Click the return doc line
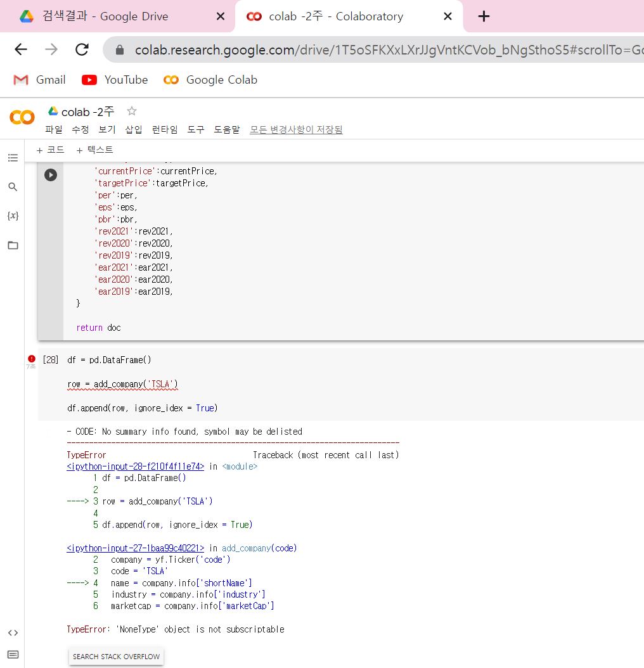The image size is (644, 668). (x=98, y=328)
